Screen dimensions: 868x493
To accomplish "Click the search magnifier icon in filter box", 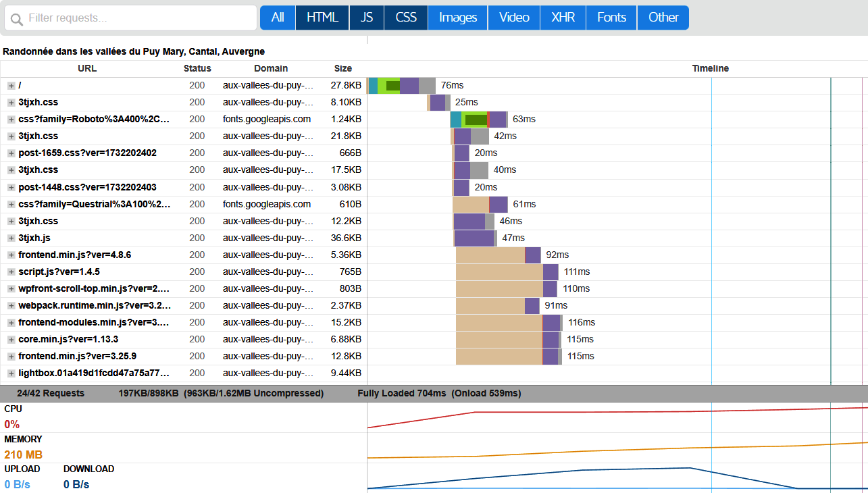I will click(x=17, y=18).
